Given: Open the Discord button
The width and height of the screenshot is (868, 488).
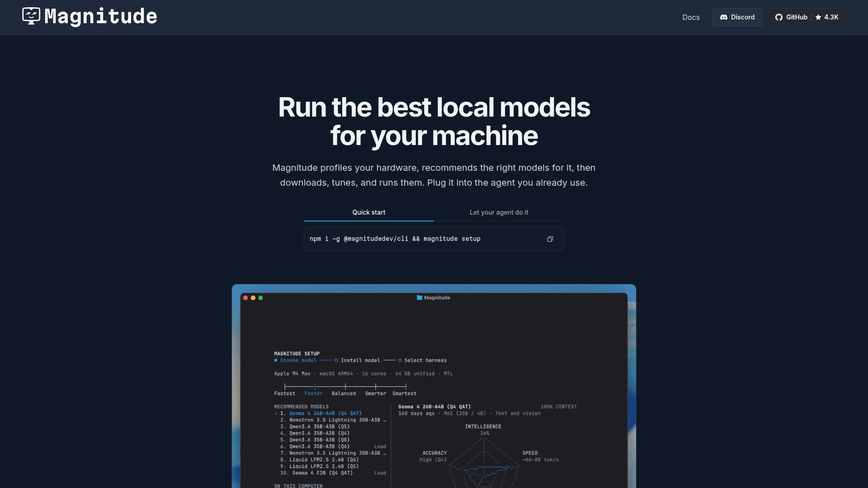Looking at the screenshot, I should click(737, 17).
